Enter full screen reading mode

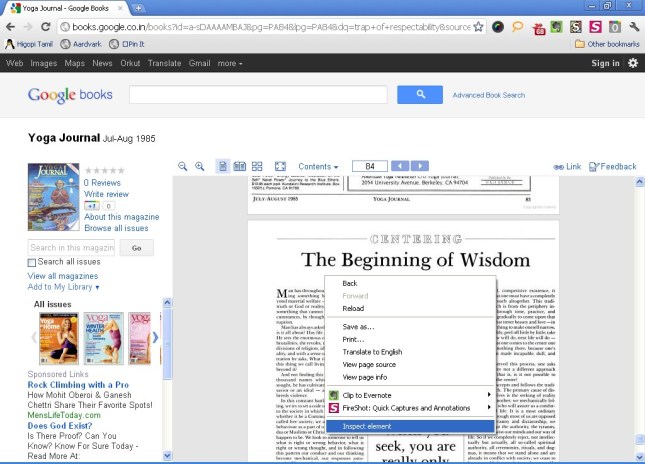point(280,166)
